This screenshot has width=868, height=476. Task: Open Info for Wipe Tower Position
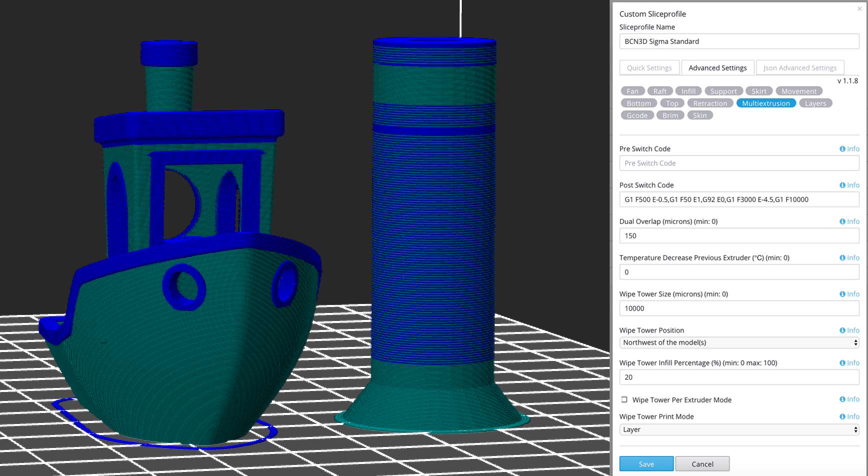(x=849, y=330)
